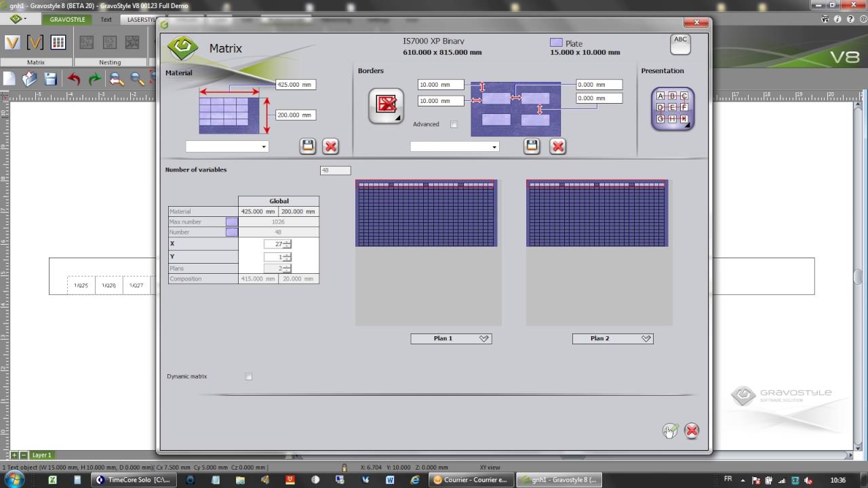
Task: Edit the horizontal spacing field 0.000 mm
Action: (x=599, y=85)
